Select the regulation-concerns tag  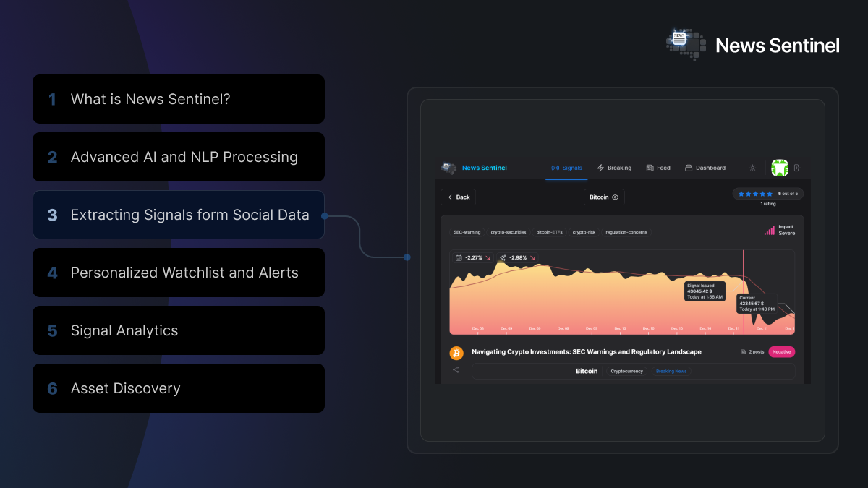point(625,232)
